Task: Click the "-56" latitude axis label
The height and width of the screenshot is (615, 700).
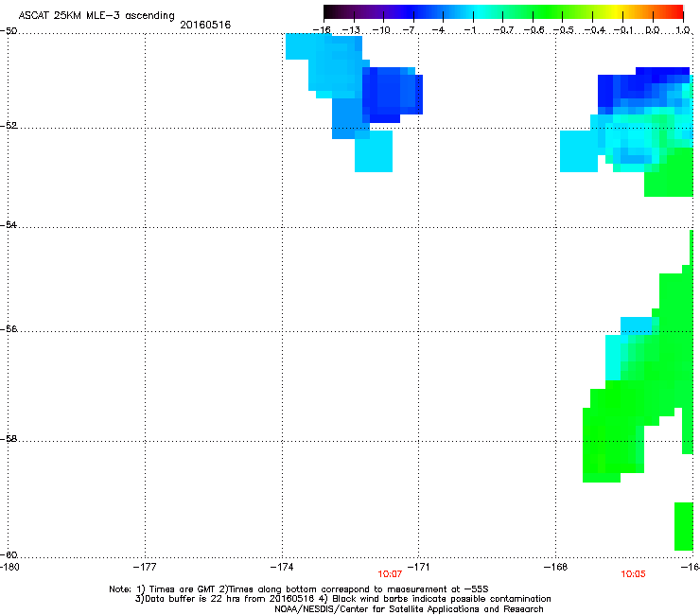Action: click(x=9, y=328)
